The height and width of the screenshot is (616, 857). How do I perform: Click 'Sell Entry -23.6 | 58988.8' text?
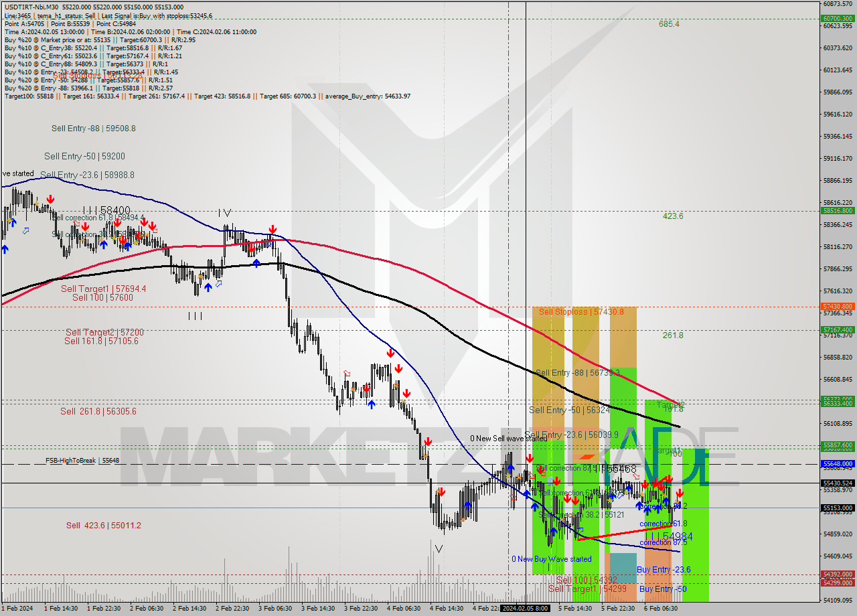pyautogui.click(x=87, y=175)
